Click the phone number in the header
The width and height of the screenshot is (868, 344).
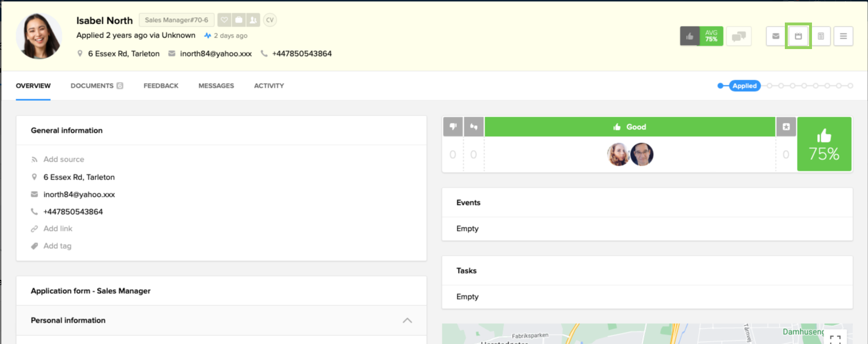pyautogui.click(x=302, y=54)
